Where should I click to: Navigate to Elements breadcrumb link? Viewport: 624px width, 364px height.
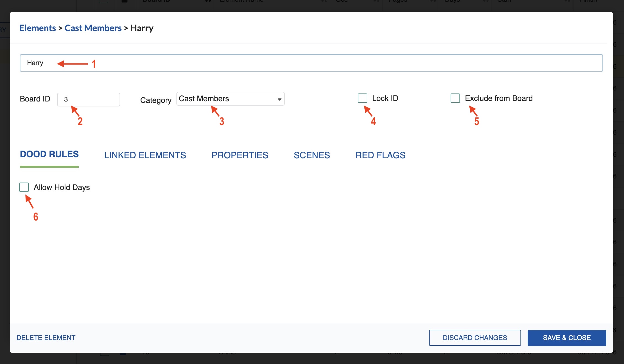coord(38,28)
